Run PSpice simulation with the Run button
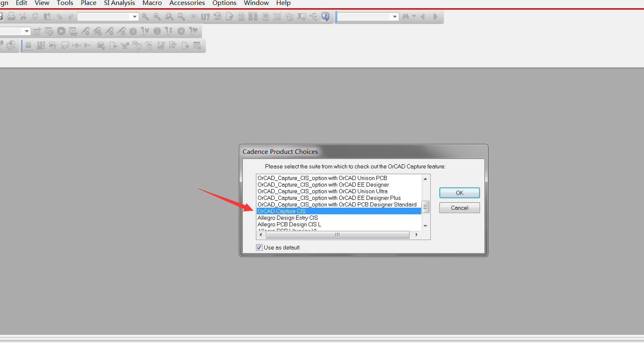Screen dimensions: 644x343 pyautogui.click(x=60, y=31)
